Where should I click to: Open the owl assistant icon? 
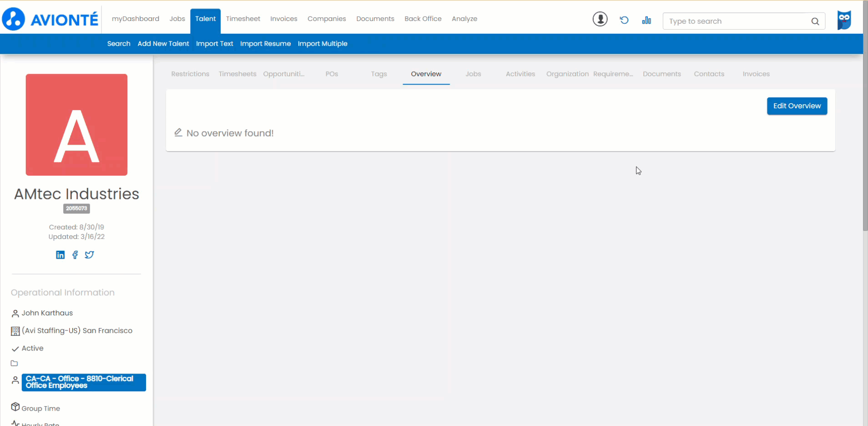pyautogui.click(x=844, y=20)
